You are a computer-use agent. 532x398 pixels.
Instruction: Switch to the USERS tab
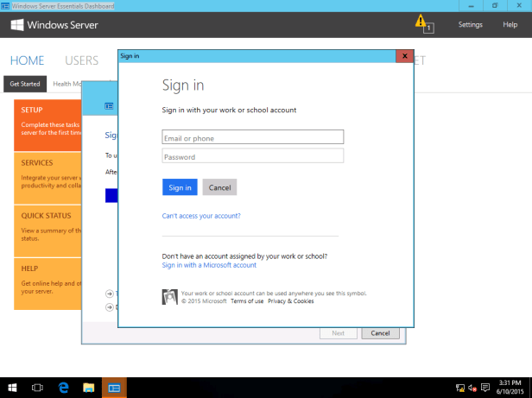tap(81, 60)
